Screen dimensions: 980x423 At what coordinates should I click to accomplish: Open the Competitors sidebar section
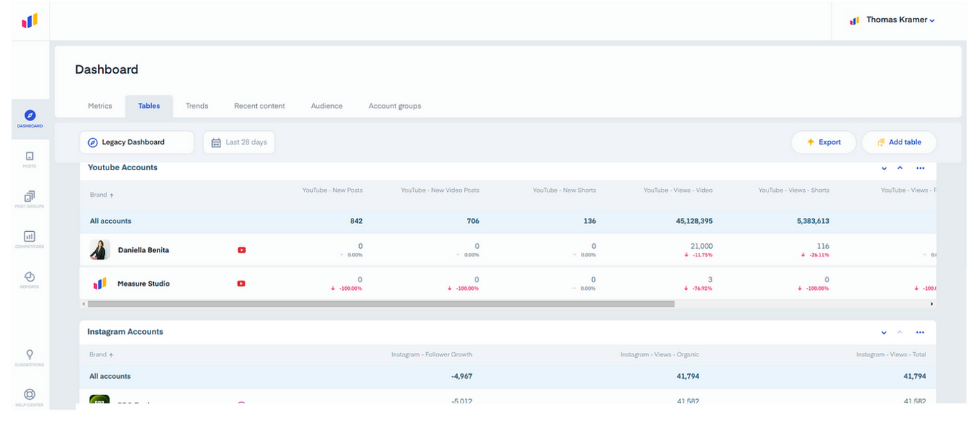(30, 239)
